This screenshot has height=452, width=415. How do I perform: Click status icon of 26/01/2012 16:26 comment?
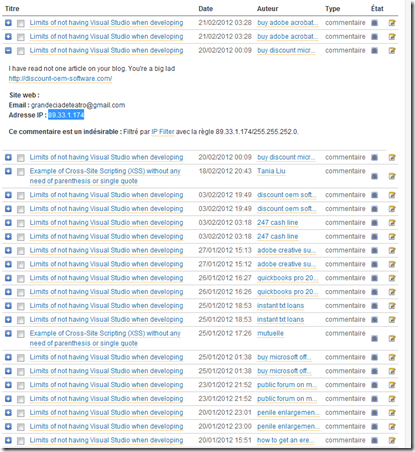coord(375,292)
